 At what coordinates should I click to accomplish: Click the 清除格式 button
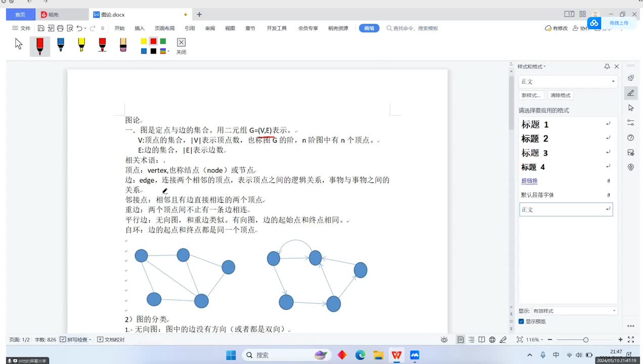(561, 95)
